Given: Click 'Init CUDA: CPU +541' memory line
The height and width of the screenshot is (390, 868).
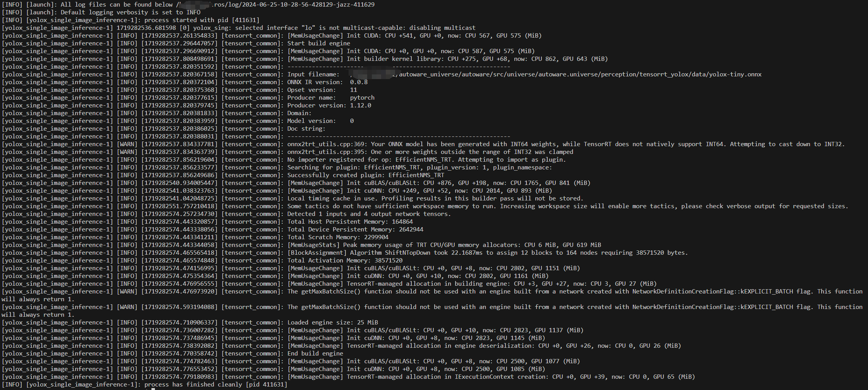Looking at the screenshot, I should pos(272,36).
